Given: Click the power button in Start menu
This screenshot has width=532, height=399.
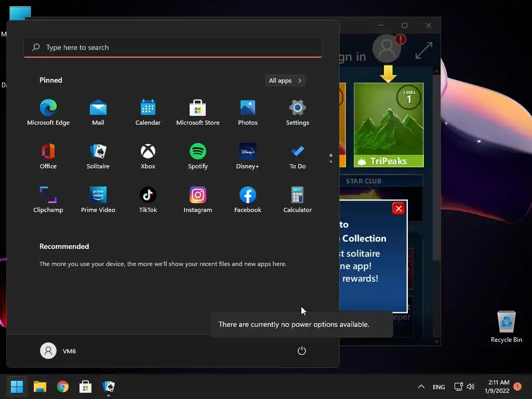Looking at the screenshot, I should coord(302,351).
